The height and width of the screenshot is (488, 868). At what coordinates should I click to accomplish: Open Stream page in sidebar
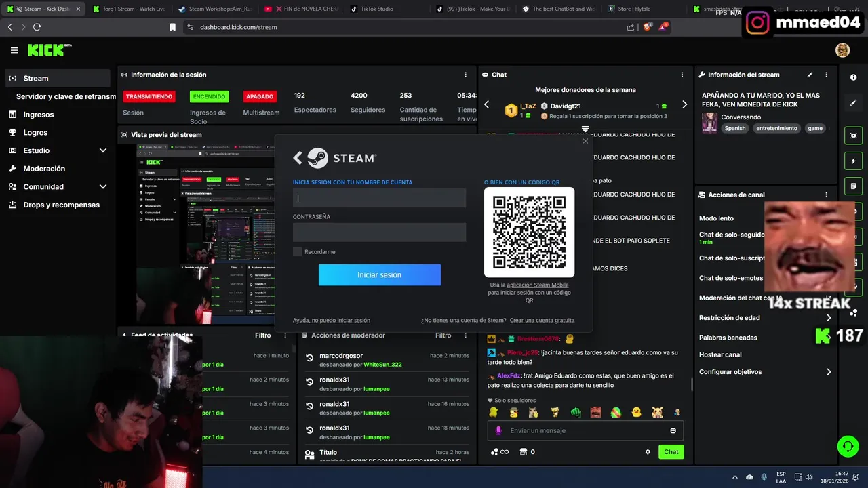(x=58, y=78)
